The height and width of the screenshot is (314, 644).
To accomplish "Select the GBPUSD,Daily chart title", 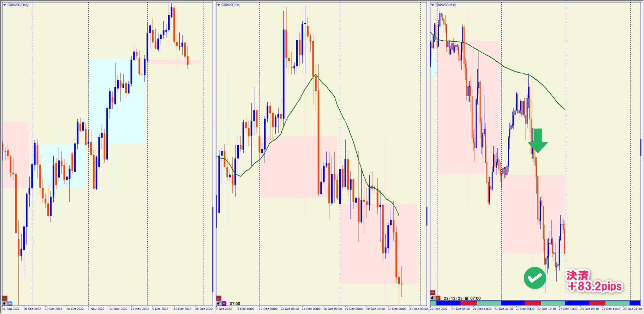I will (18, 5).
